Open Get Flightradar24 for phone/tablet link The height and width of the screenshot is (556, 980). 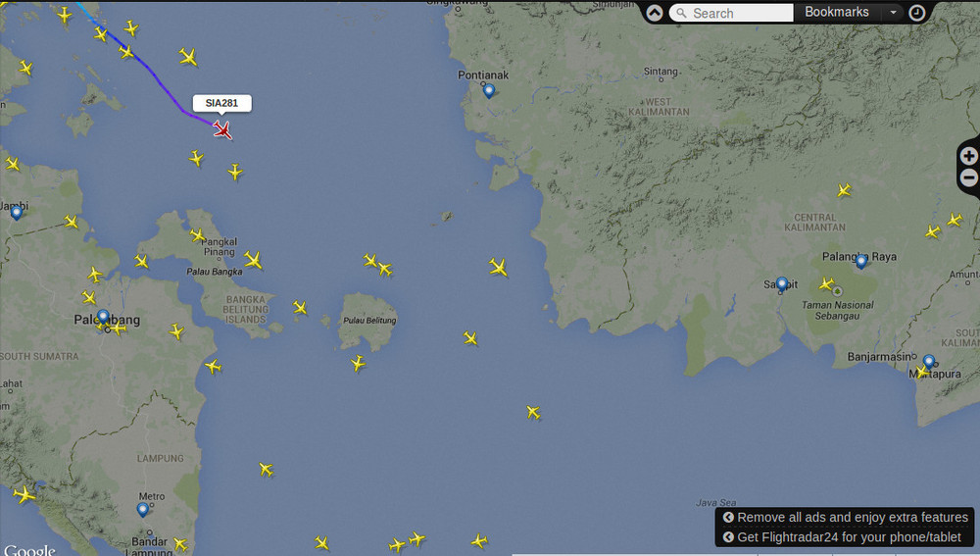point(849,536)
